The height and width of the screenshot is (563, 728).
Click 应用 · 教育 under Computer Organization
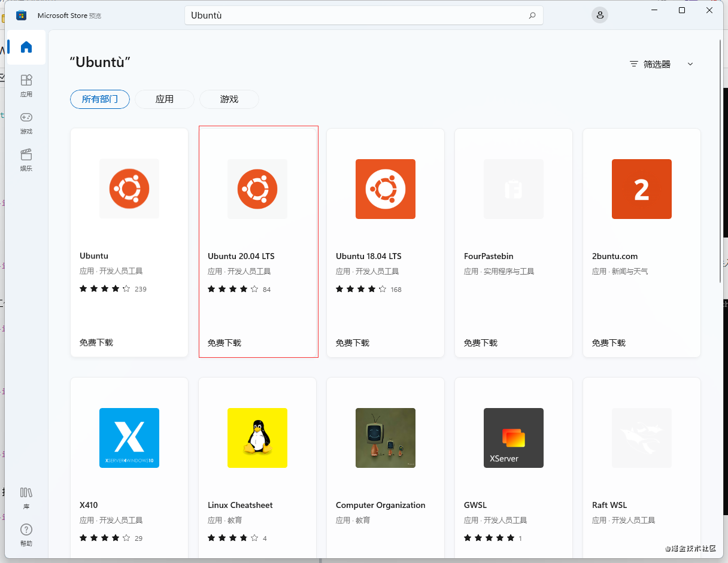(353, 521)
